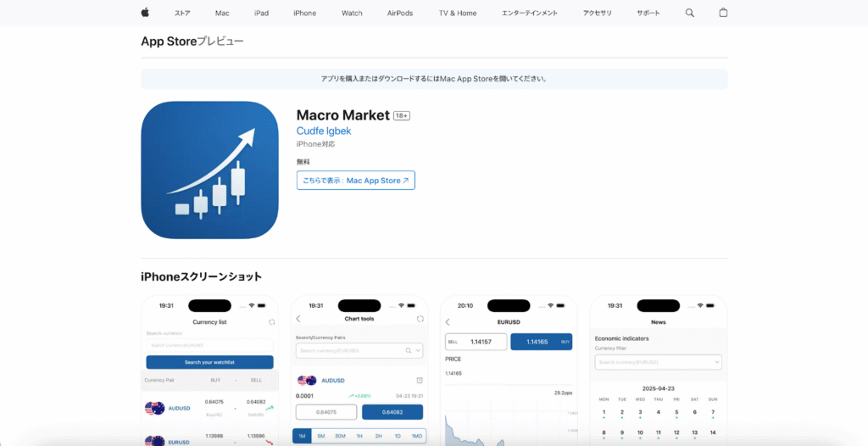Click back chevron in Chart tools screenshot
Image resolution: width=868 pixels, height=446 pixels.
(x=298, y=319)
